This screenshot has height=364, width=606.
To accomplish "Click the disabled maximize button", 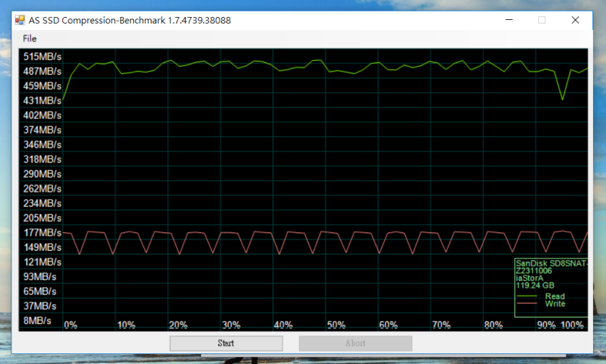I will [x=542, y=20].
